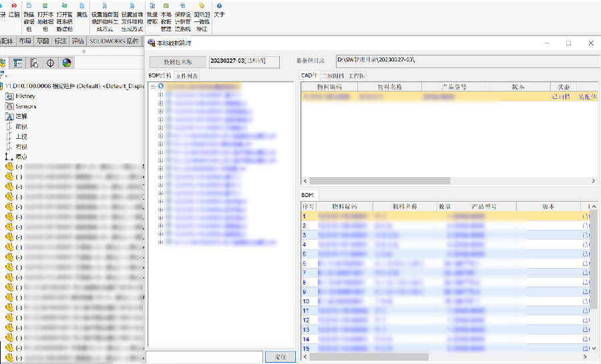Click 状态 column header in CAD件 table
The height and width of the screenshot is (364, 601).
(x=564, y=87)
